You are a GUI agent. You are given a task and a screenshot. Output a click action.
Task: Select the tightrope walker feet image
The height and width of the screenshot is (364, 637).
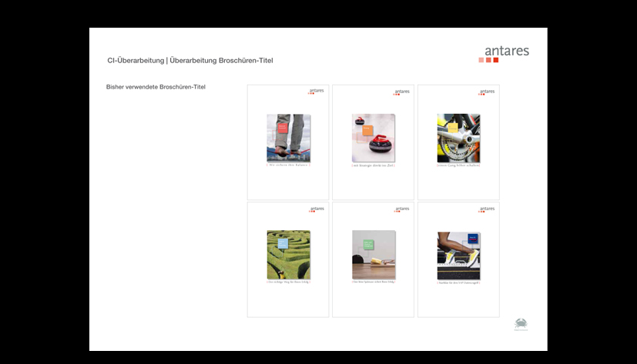pos(288,139)
